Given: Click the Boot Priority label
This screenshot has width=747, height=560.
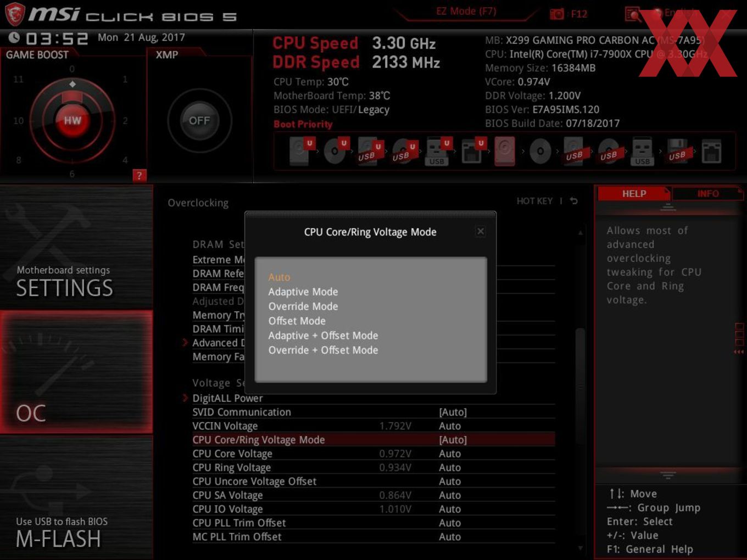Looking at the screenshot, I should (x=303, y=124).
